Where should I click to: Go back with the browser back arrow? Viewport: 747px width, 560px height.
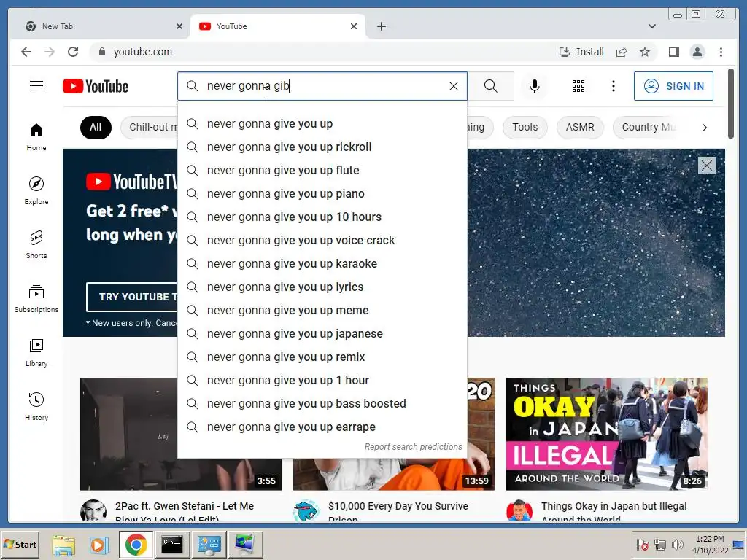[26, 52]
